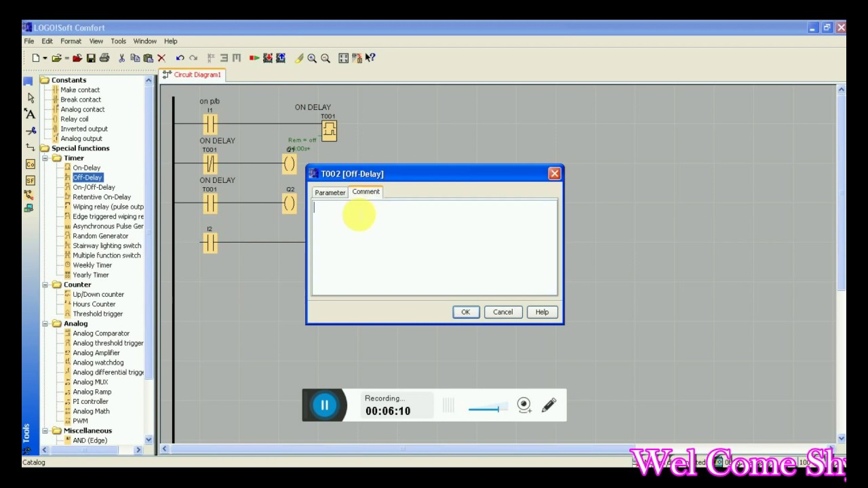Image resolution: width=868 pixels, height=488 pixels.
Task: Close the T002 Off-Delay dialog
Action: click(555, 174)
